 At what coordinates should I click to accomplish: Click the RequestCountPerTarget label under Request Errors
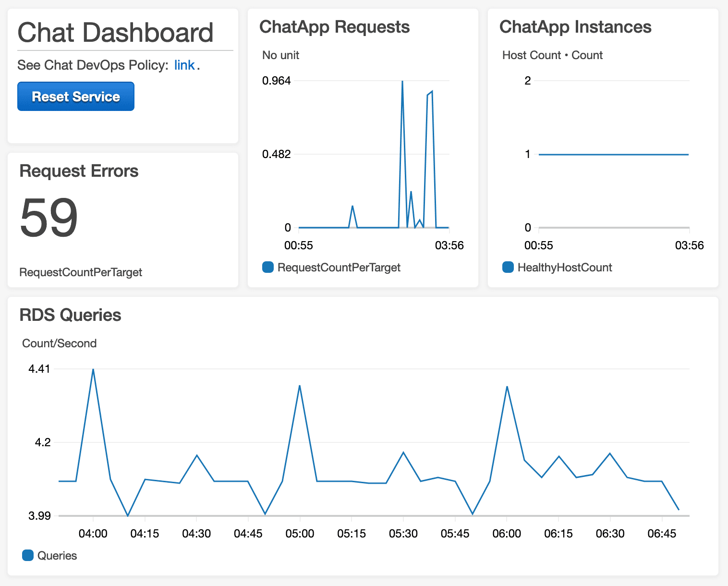[x=81, y=272]
